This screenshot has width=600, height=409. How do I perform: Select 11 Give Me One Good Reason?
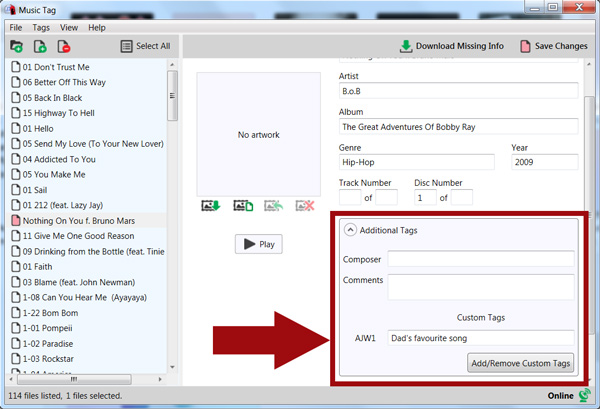[78, 236]
